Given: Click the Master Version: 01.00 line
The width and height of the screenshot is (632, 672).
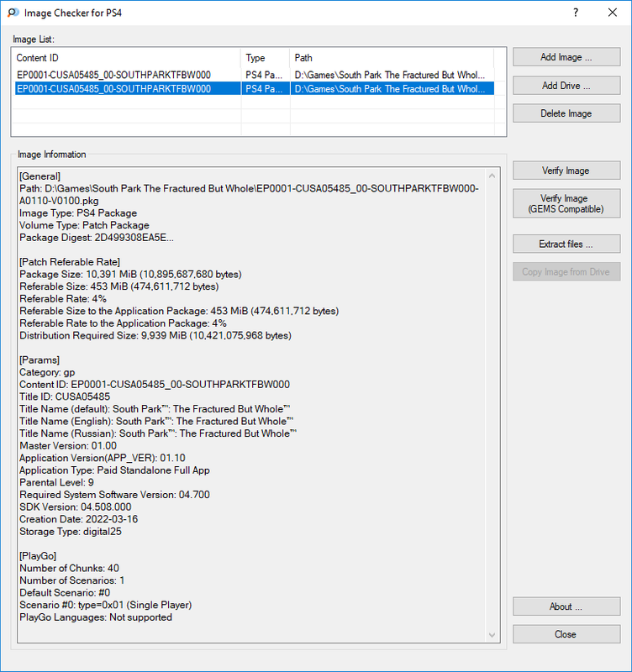Looking at the screenshot, I should tap(68, 446).
